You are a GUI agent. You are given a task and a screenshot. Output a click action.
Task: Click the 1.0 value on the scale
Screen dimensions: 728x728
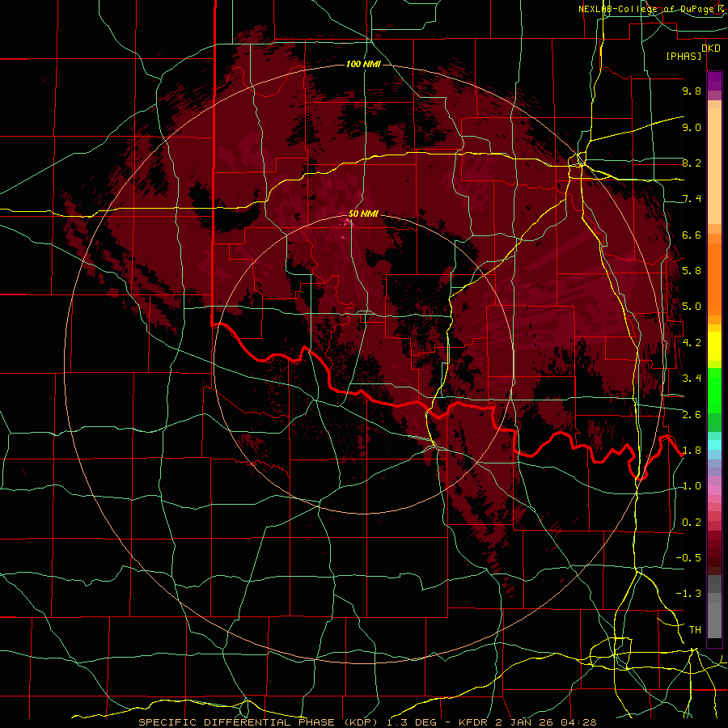pos(692,486)
